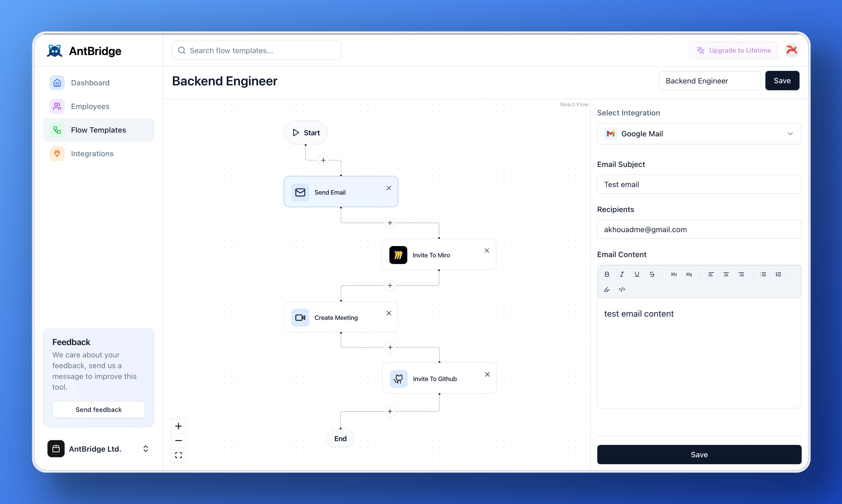Save the flow template in header
Screen dimensions: 842x504
pos(782,81)
